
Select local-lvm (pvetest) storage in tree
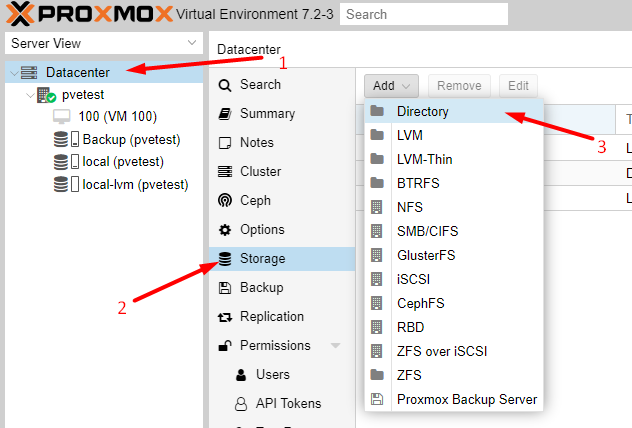point(104,185)
